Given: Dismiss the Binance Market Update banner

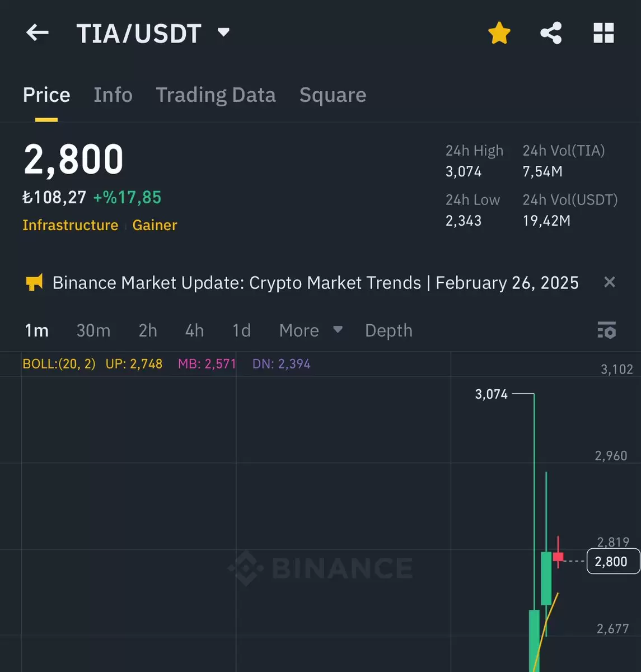Looking at the screenshot, I should tap(610, 282).
